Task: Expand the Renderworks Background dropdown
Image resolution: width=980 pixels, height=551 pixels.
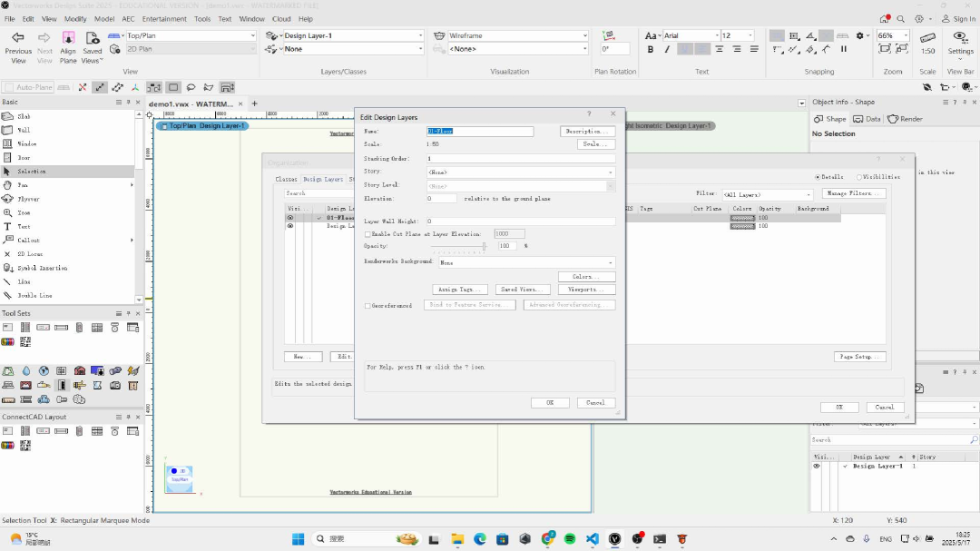Action: coord(526,262)
